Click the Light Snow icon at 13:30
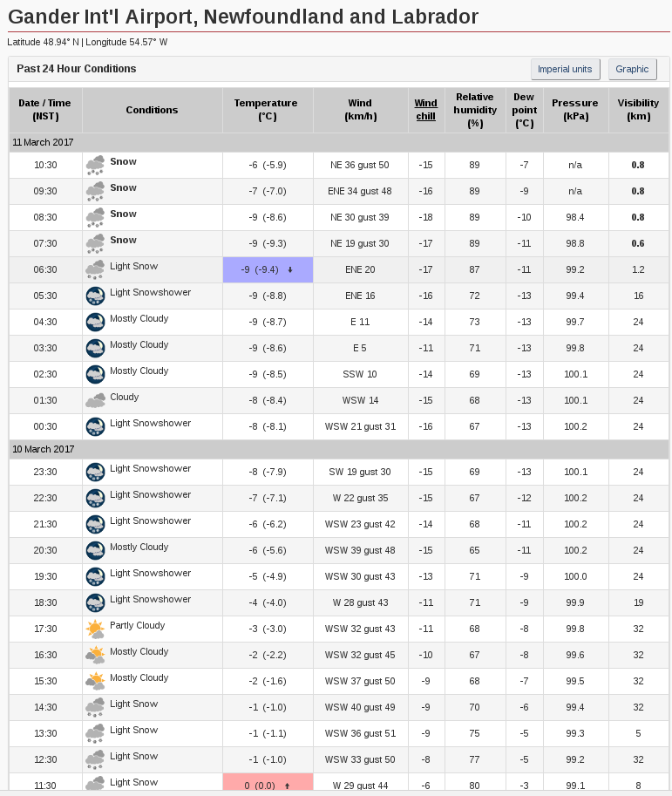Image resolution: width=672 pixels, height=796 pixels. pos(95,733)
